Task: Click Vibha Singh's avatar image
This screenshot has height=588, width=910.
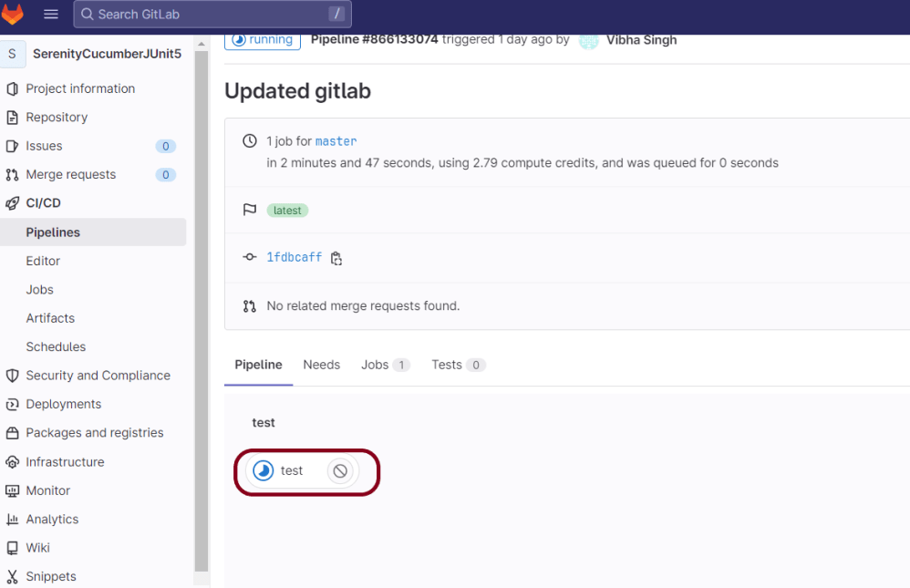Action: [589, 40]
